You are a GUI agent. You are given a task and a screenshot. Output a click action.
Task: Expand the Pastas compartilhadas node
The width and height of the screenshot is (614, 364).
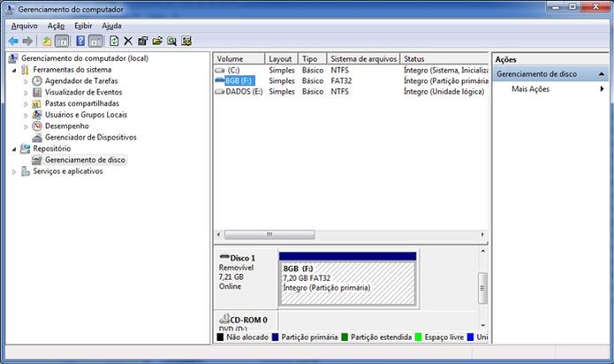[26, 104]
